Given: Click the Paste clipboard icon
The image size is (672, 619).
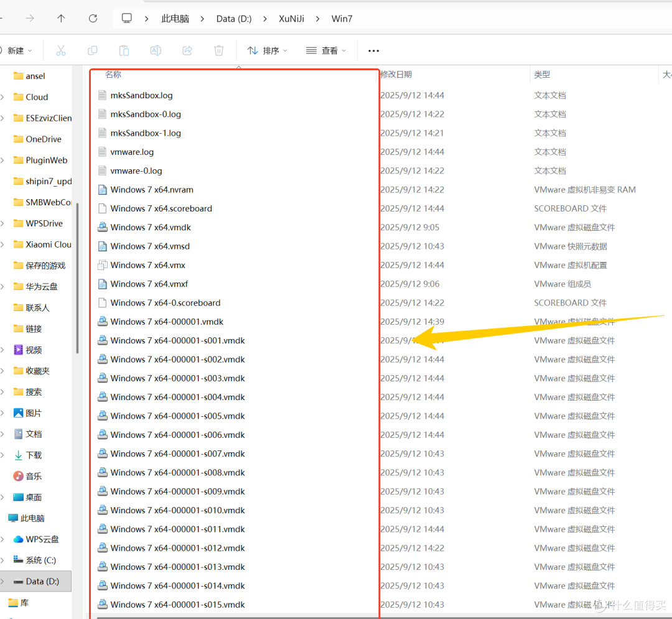Looking at the screenshot, I should coord(124,50).
